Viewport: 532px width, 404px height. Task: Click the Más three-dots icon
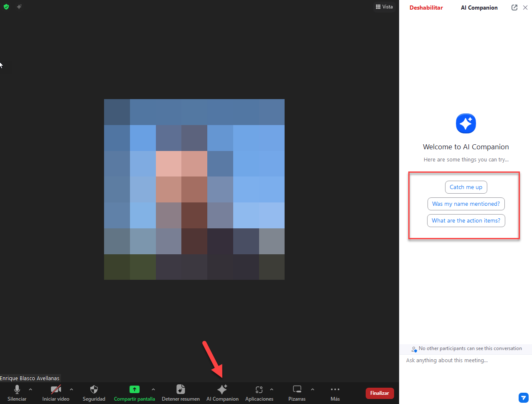pos(335,390)
